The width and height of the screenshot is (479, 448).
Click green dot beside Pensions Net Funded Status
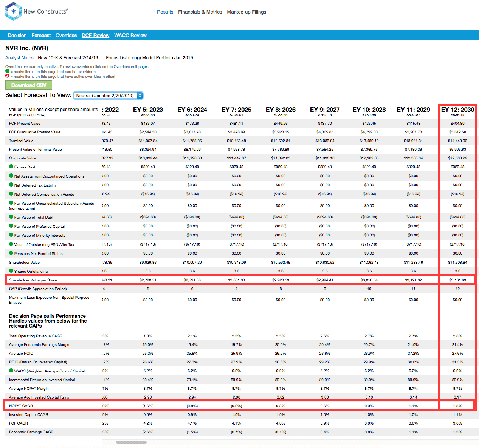coord(11,253)
